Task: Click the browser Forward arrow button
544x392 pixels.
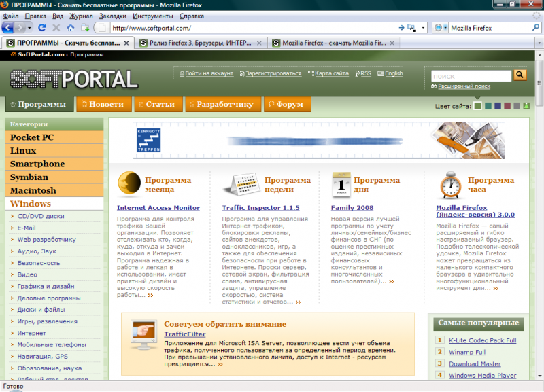Action: click(20, 27)
